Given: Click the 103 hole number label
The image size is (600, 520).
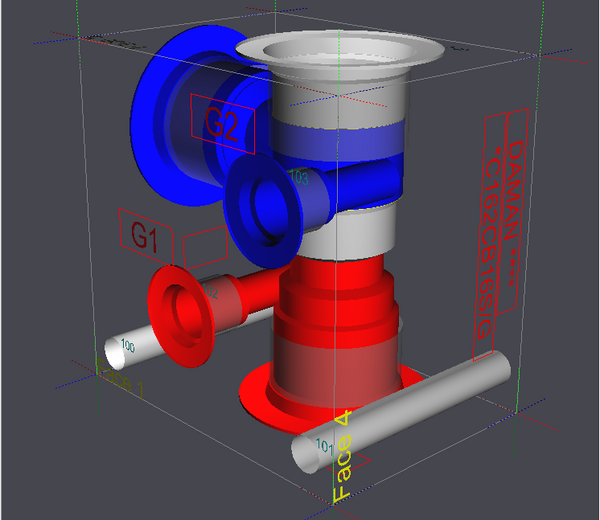Looking at the screenshot, I should [299, 177].
